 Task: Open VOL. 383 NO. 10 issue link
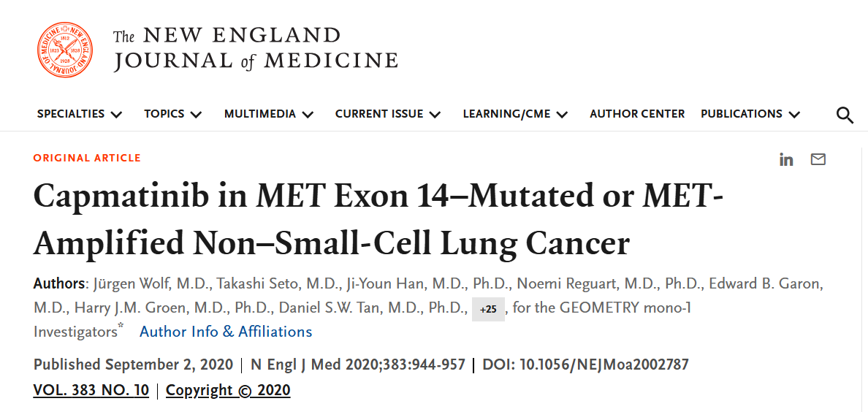91,390
